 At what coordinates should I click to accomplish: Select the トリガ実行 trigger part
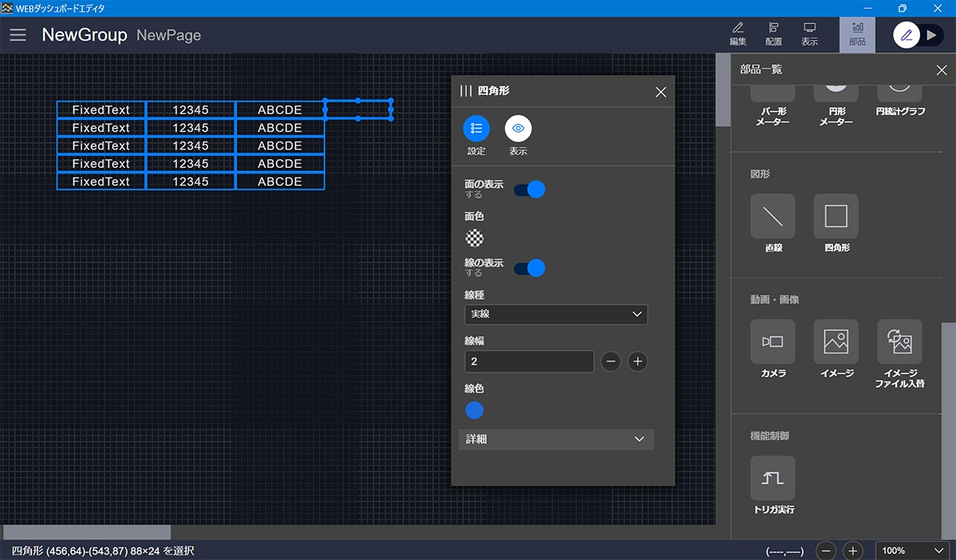click(x=773, y=479)
